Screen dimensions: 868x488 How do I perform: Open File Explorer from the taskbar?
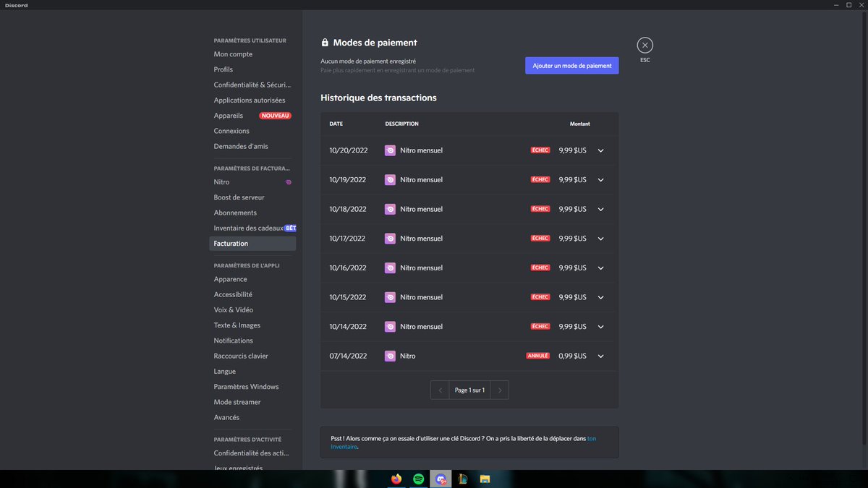click(485, 479)
